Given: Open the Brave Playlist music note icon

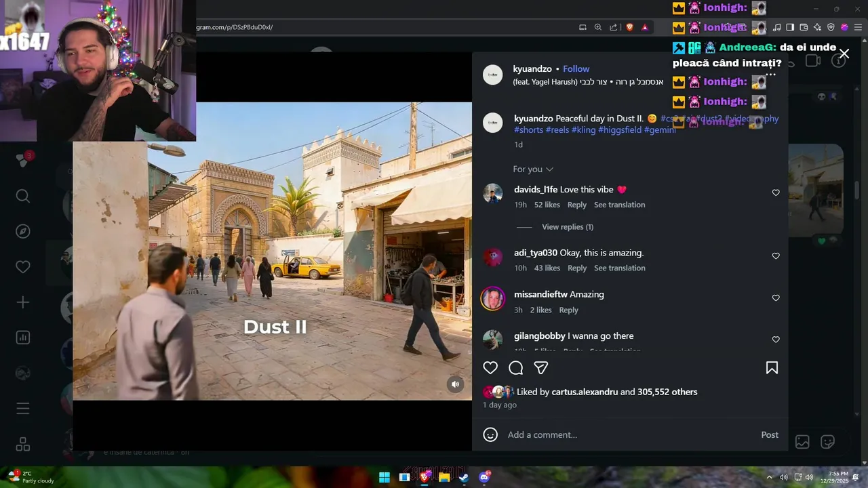Looking at the screenshot, I should [776, 27].
